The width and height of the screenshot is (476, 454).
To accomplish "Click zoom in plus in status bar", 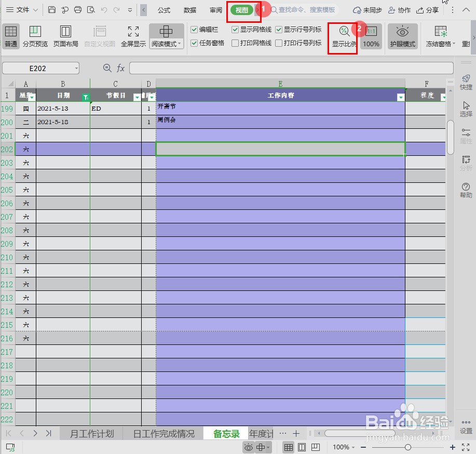I will pos(452,447).
